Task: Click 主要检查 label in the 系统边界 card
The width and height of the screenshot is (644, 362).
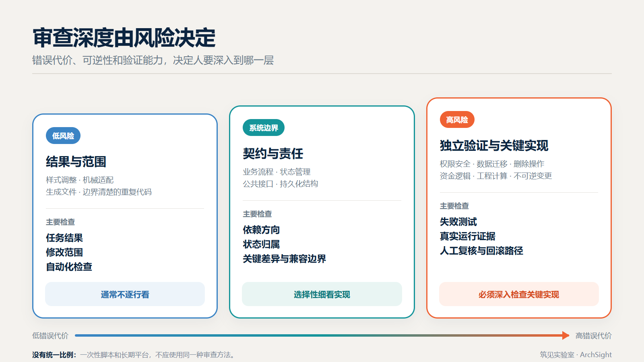Action: (x=257, y=214)
